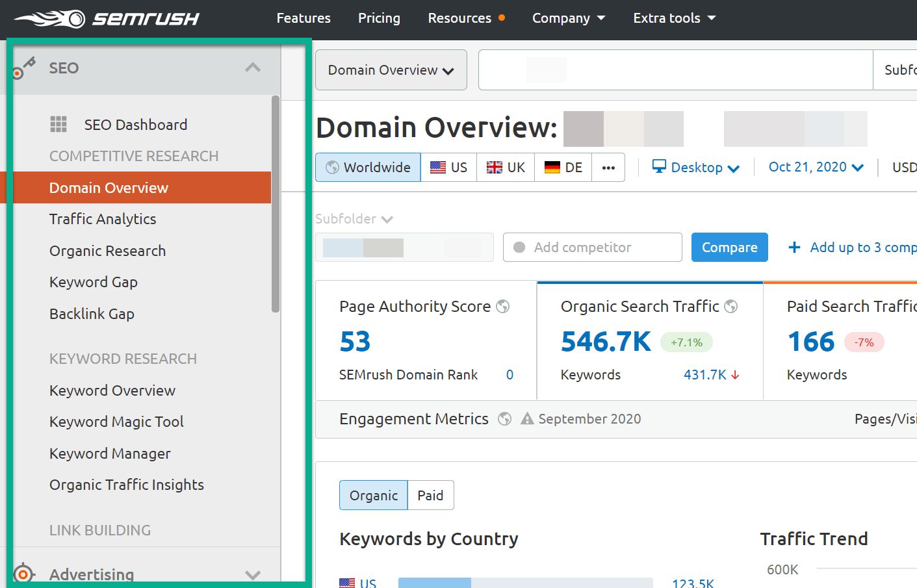Open the Features menu
The width and height of the screenshot is (917, 588).
coord(304,18)
